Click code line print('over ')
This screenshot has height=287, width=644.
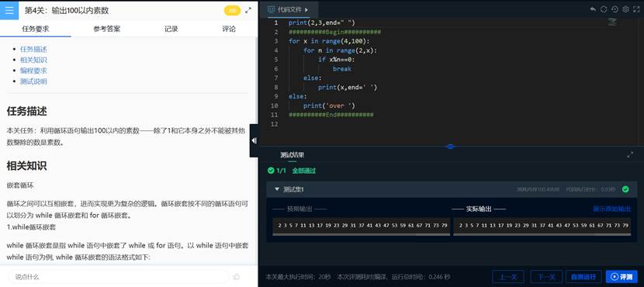click(329, 105)
